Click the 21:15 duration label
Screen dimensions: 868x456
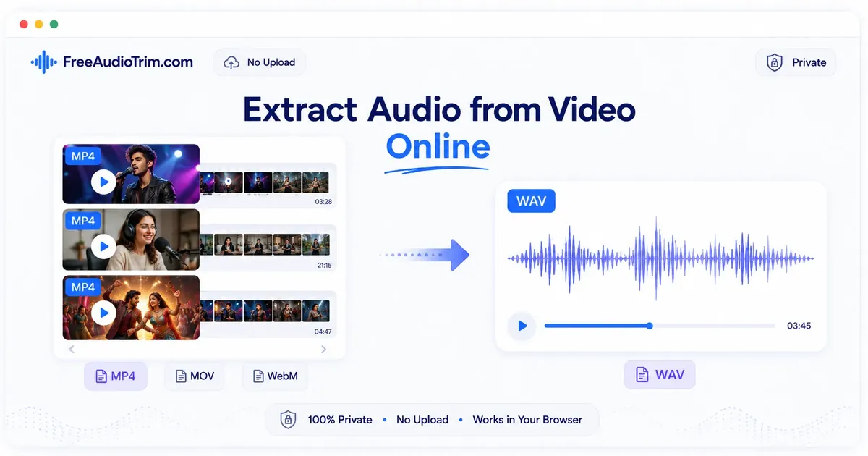(324, 266)
